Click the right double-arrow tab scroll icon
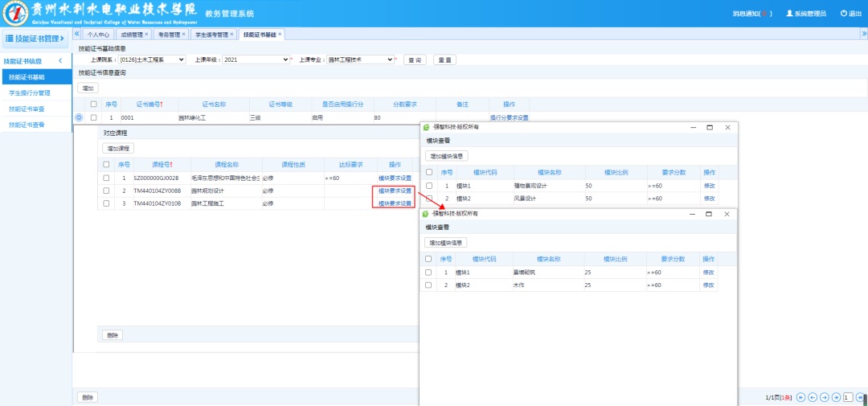The image size is (868, 406). pos(864,35)
